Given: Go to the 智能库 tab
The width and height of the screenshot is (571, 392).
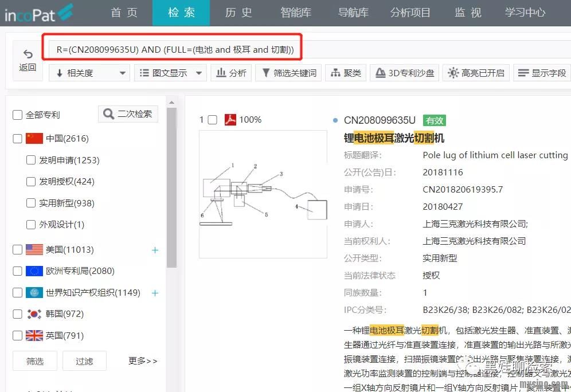Looking at the screenshot, I should (x=296, y=13).
